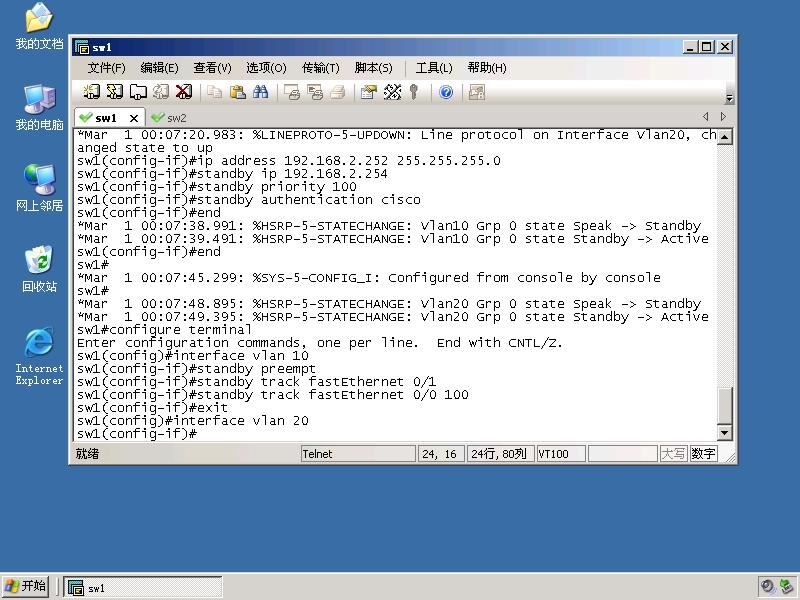Click the grayed Reconnect icon

click(x=161, y=92)
